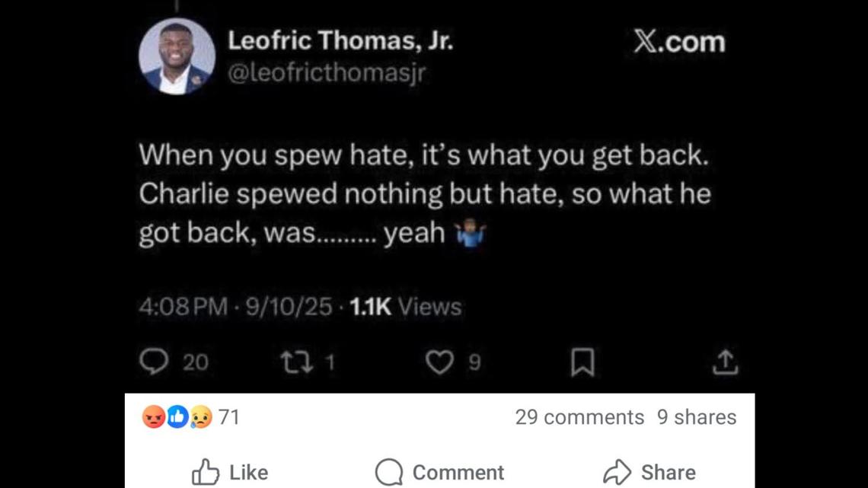Viewport: 868px width, 488px height.
Task: Open the 29 comments link
Action: (x=579, y=417)
